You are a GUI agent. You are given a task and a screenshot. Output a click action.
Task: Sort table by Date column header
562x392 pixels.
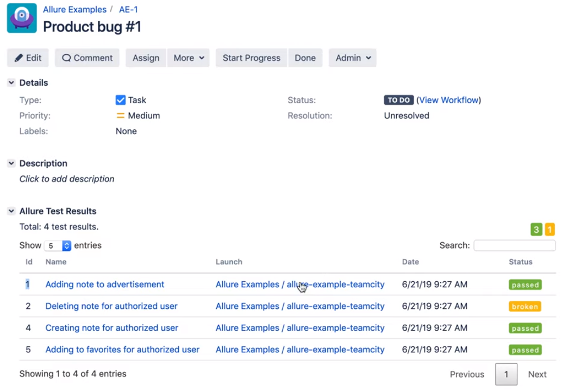410,262
